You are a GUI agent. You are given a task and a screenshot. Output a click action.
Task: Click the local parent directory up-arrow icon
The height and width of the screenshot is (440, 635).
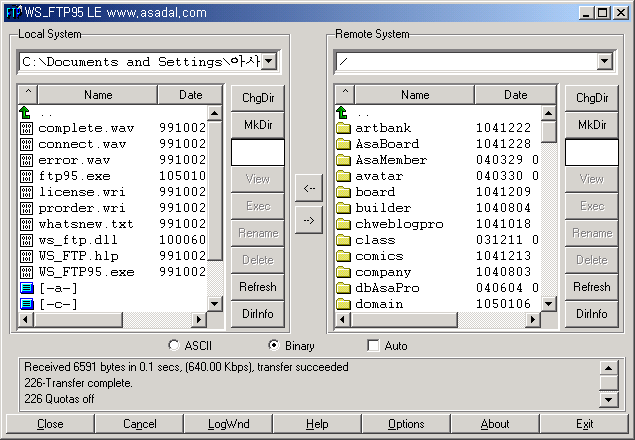click(26, 112)
